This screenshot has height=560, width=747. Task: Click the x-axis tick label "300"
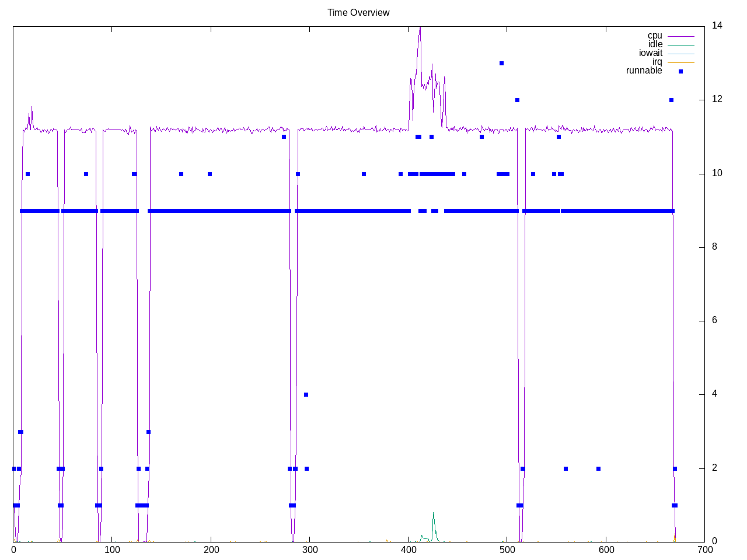pyautogui.click(x=310, y=549)
